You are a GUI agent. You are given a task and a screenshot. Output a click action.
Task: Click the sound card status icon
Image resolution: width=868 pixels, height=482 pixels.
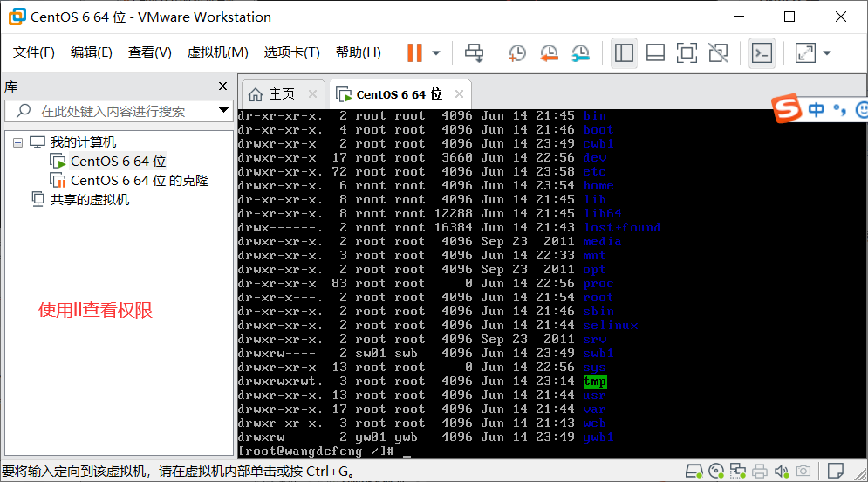point(782,471)
